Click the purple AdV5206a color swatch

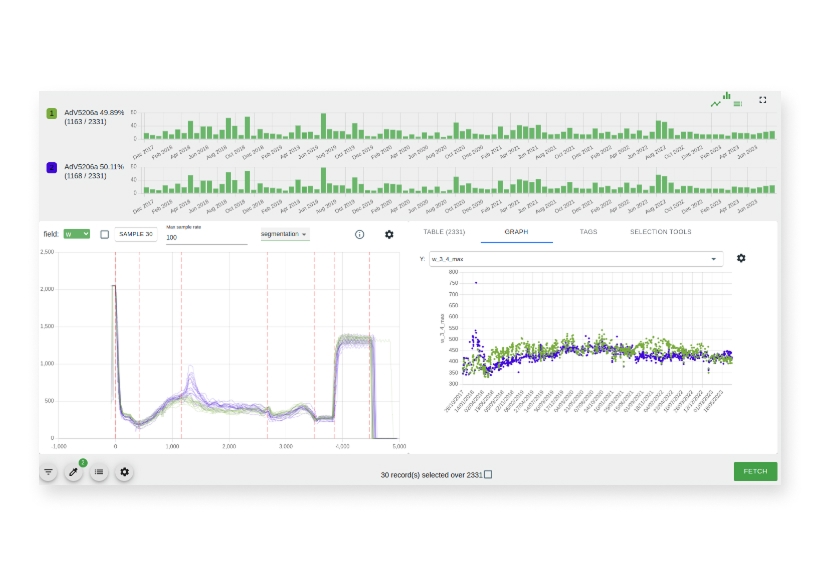[51, 168]
